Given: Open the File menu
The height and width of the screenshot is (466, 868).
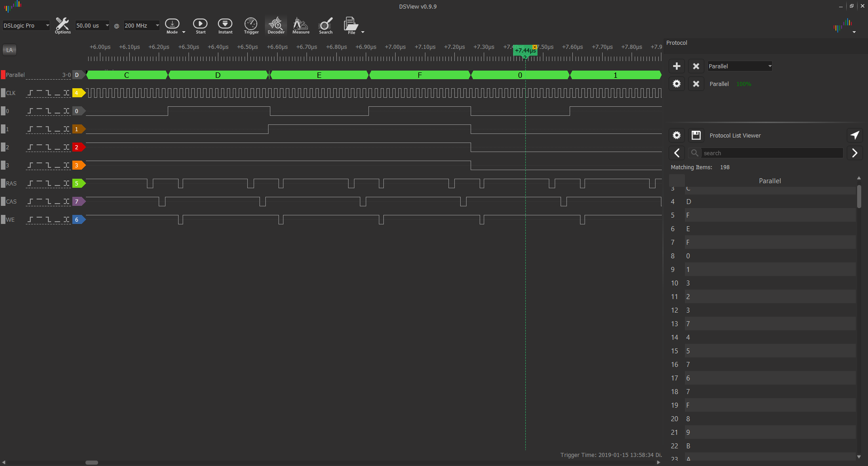Looking at the screenshot, I should 352,25.
